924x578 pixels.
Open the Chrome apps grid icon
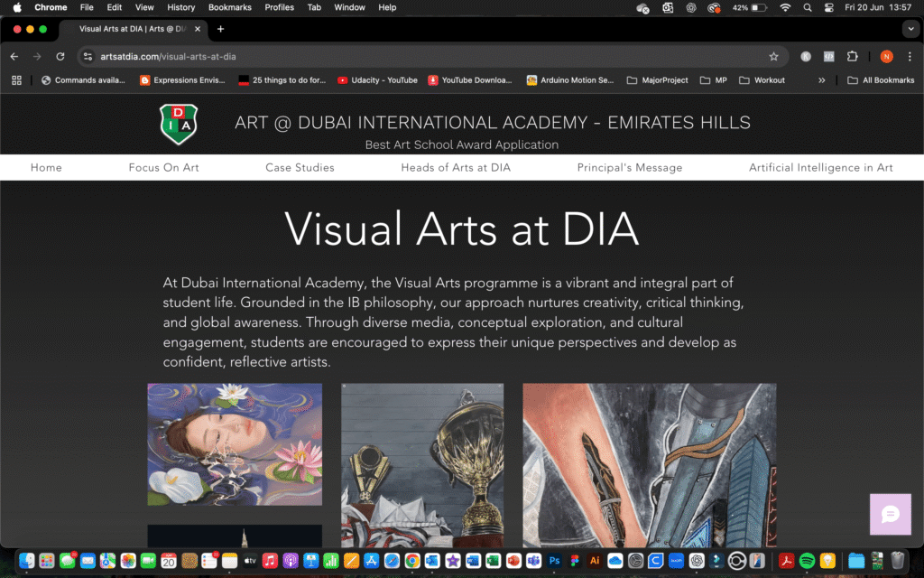(16, 79)
